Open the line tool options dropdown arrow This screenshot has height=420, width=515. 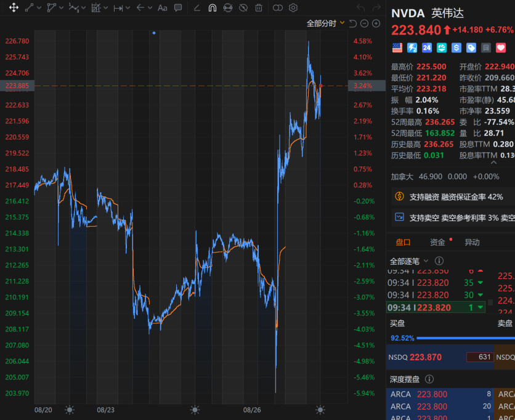(39, 7)
